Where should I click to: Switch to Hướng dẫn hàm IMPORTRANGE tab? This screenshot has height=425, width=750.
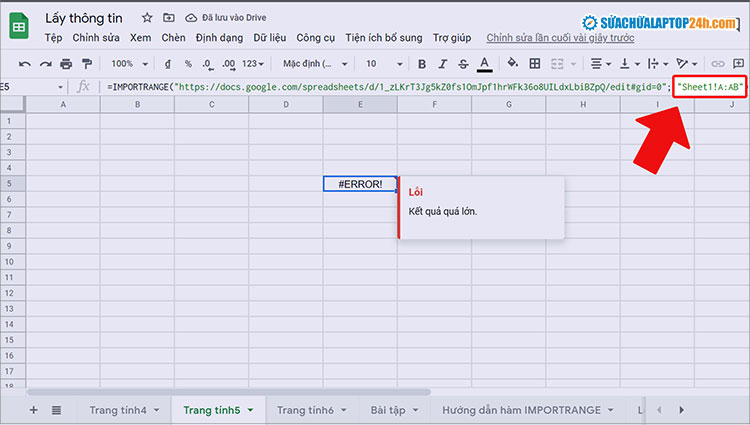pyautogui.click(x=521, y=410)
